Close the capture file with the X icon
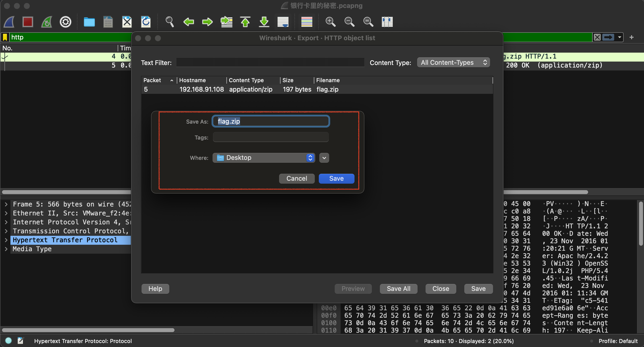The height and width of the screenshot is (347, 644). pos(127,22)
